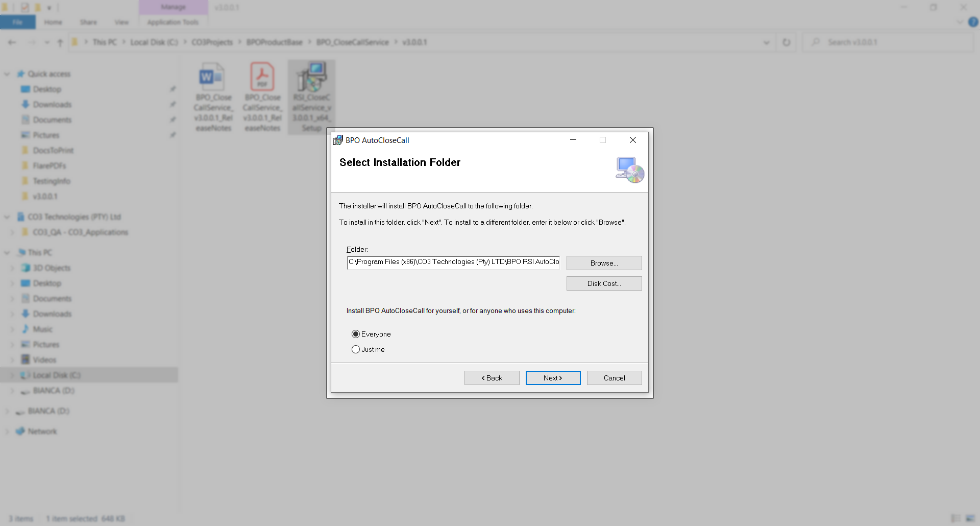Open the Disk Cost... dialog
This screenshot has height=526, width=980.
(604, 283)
